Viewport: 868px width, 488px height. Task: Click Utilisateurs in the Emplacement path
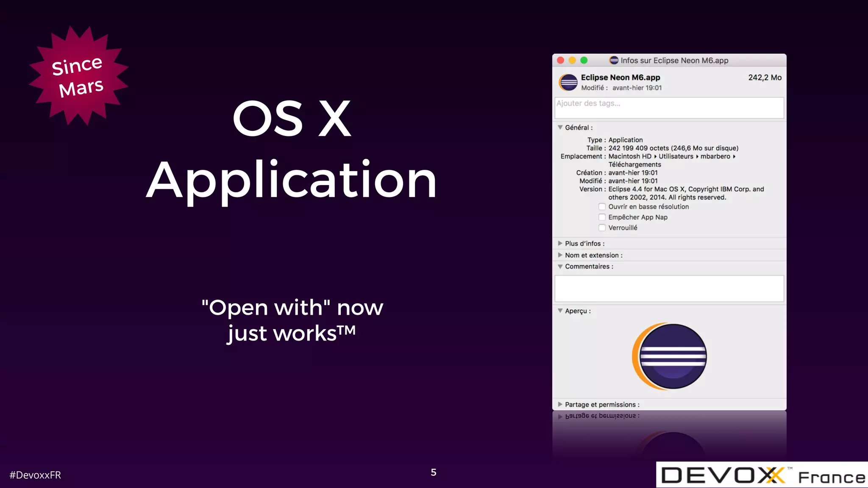click(x=676, y=156)
